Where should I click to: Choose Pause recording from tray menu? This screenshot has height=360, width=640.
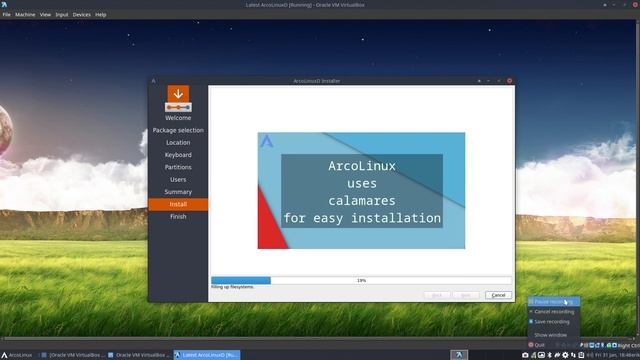[x=553, y=302]
